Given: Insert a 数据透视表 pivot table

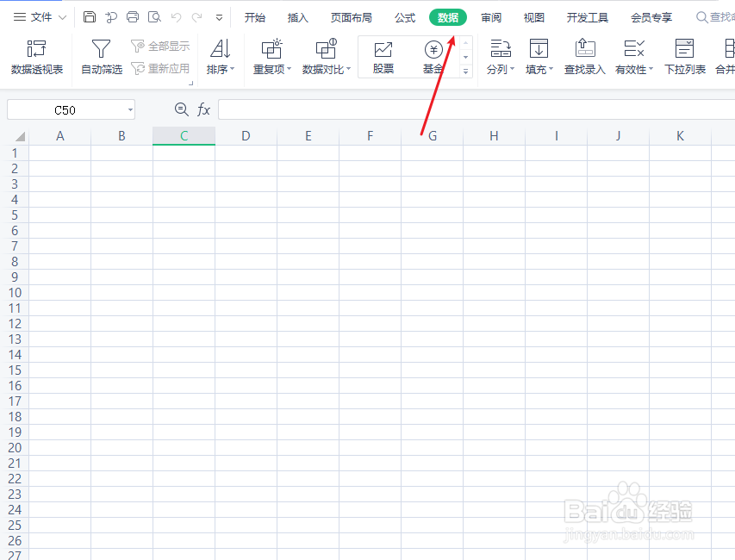Looking at the screenshot, I should (x=36, y=57).
